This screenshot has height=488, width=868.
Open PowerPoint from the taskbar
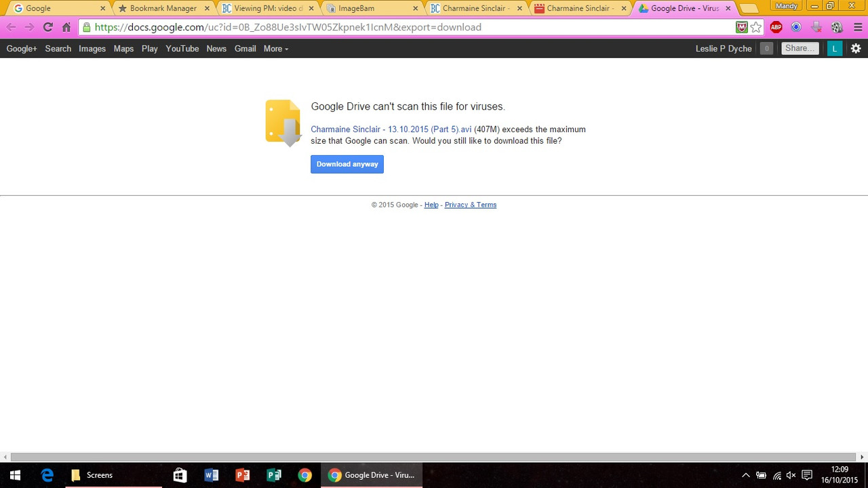242,475
